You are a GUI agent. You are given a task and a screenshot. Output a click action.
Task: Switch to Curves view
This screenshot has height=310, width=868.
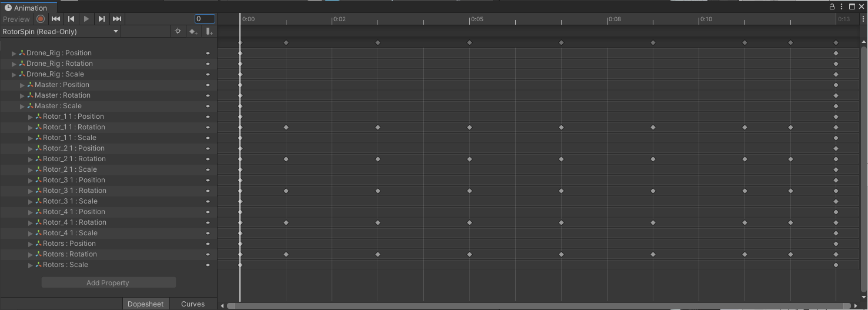(193, 304)
